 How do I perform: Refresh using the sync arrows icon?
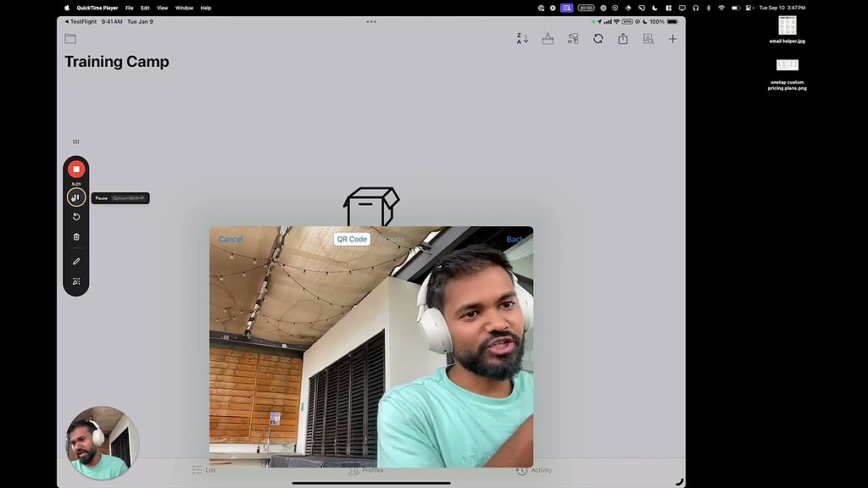click(598, 39)
